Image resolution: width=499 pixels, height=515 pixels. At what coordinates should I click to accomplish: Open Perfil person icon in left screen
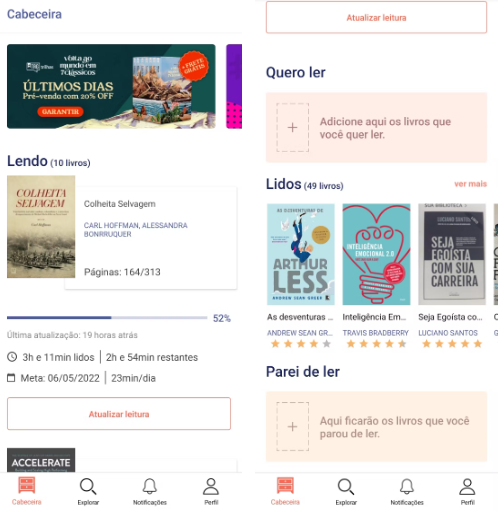pos(211,486)
